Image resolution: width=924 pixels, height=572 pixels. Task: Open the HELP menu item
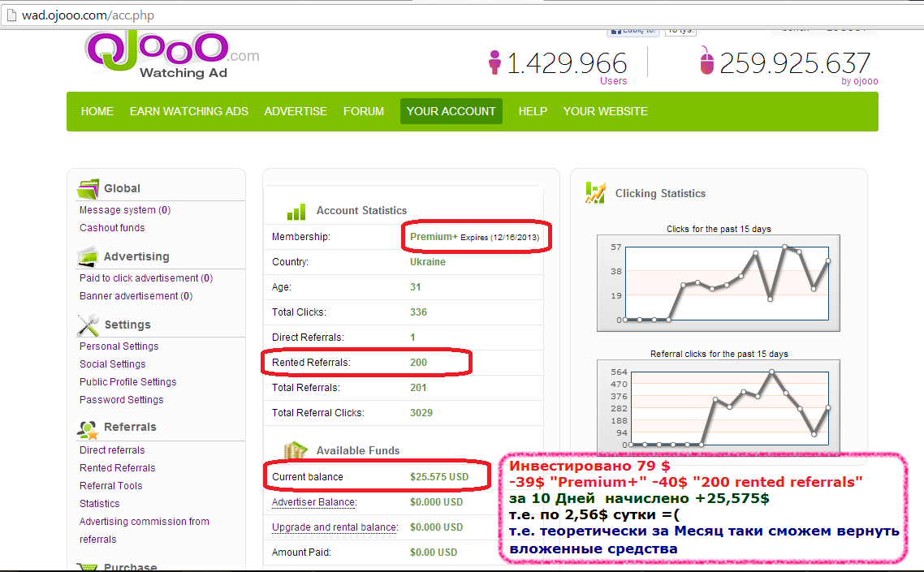click(x=533, y=111)
